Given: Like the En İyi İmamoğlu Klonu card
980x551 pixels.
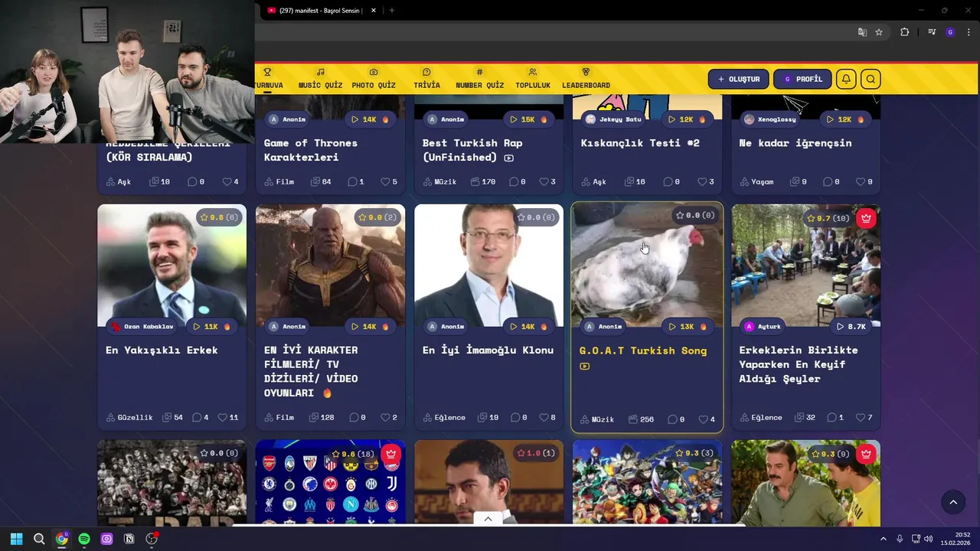Looking at the screenshot, I should point(547,417).
